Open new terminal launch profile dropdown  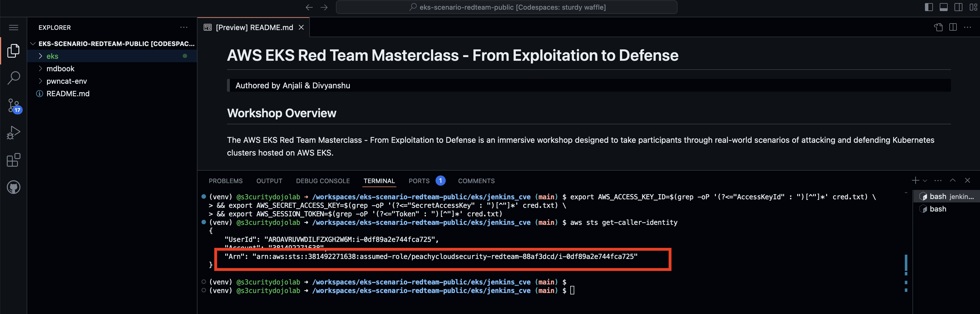click(x=925, y=181)
